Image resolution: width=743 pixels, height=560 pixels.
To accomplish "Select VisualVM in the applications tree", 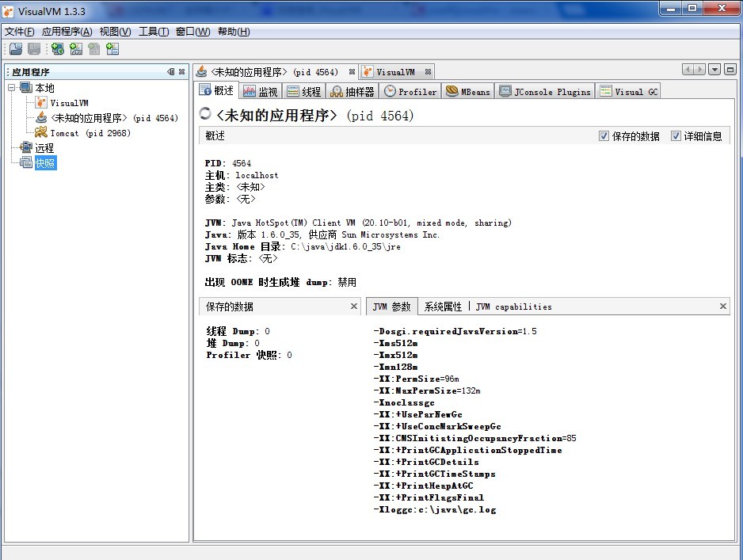I will 69,103.
